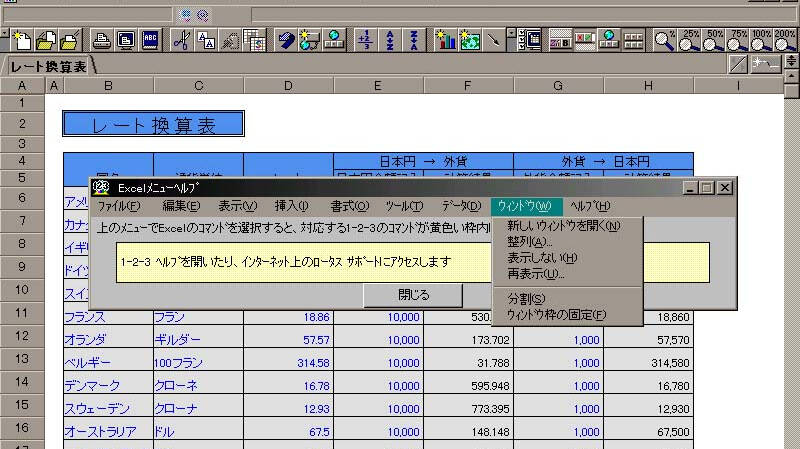
Task: Click the diagonal line button right of tabs
Action: pos(738,64)
